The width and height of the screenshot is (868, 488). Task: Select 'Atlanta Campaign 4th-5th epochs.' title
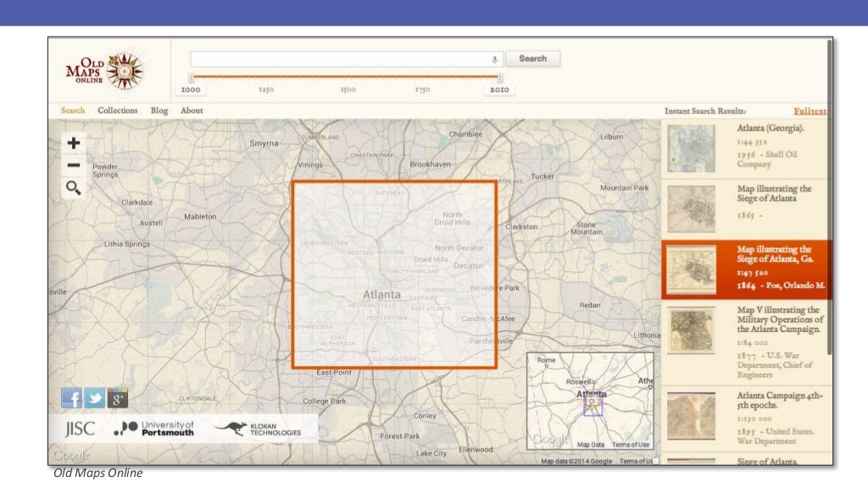tap(780, 400)
